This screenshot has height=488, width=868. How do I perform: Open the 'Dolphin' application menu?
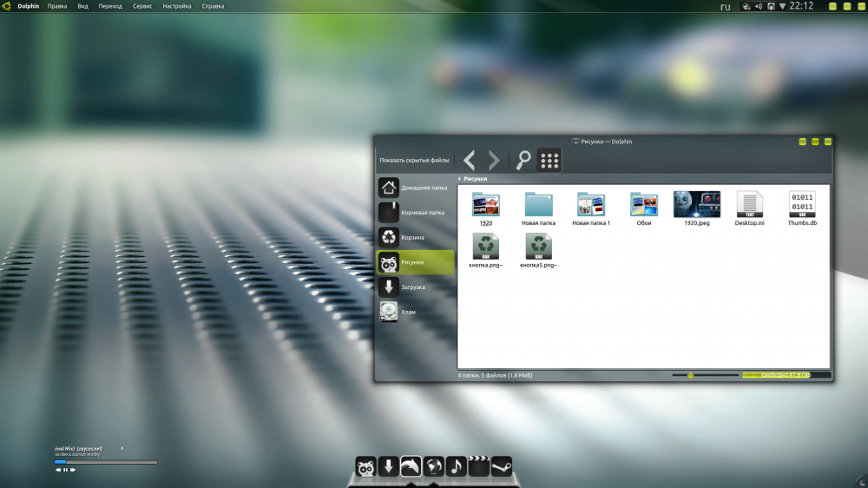click(x=29, y=6)
